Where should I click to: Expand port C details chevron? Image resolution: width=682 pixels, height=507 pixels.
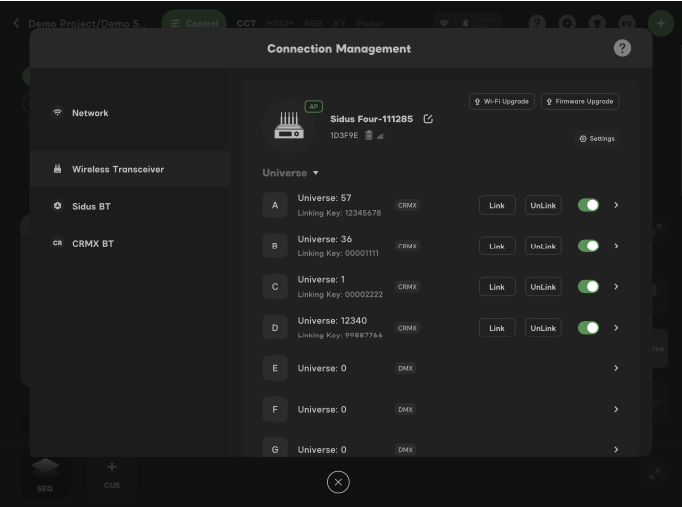tap(616, 287)
